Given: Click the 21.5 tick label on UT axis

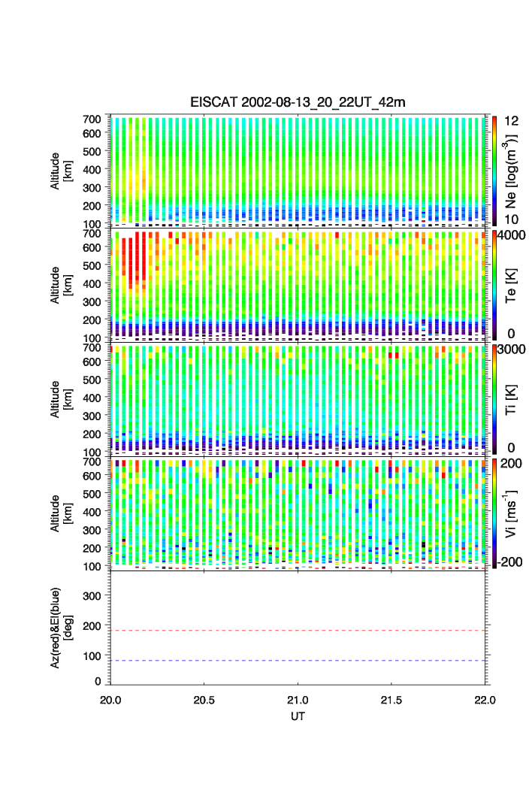Looking at the screenshot, I should [391, 700].
